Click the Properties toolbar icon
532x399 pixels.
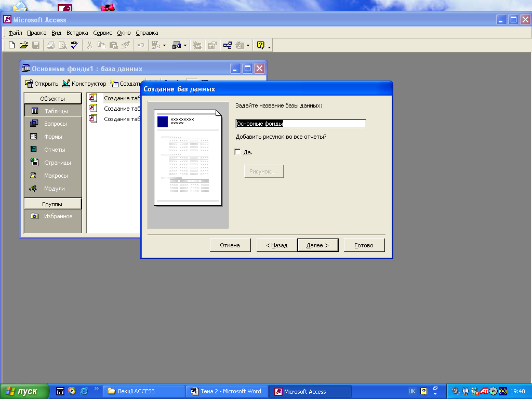pyautogui.click(x=212, y=45)
